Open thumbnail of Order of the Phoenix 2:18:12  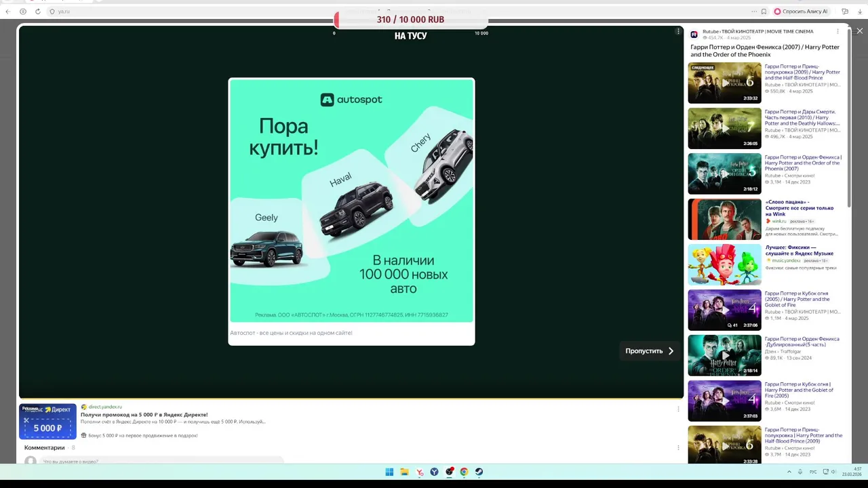click(x=724, y=174)
